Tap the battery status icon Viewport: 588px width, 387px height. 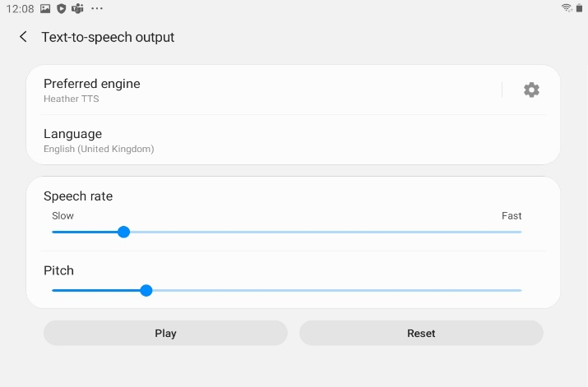[x=580, y=8]
